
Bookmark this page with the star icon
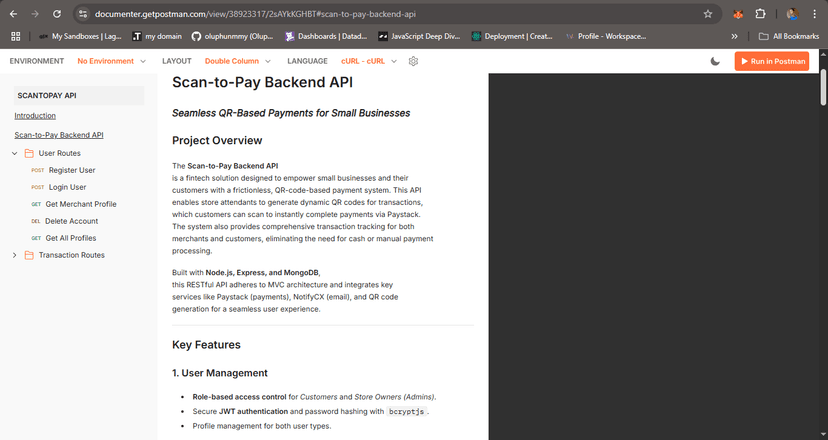click(708, 14)
